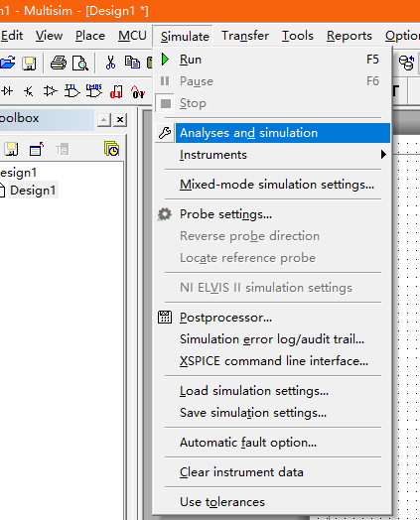Toggle Use tolerances option
Screen dimensions: 420x520
(272, 502)
